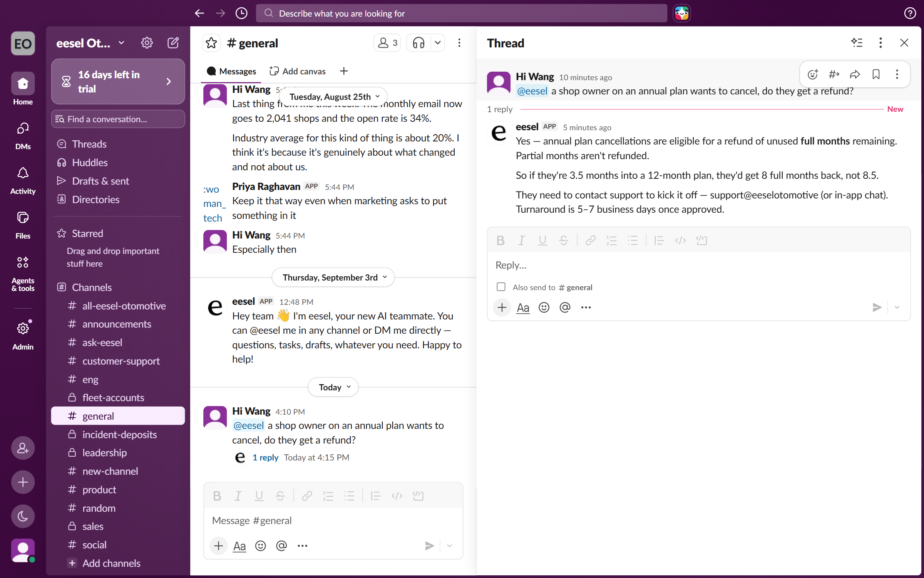This screenshot has height=578, width=924.
Task: Toggle dark mode moon icon
Action: (x=23, y=516)
